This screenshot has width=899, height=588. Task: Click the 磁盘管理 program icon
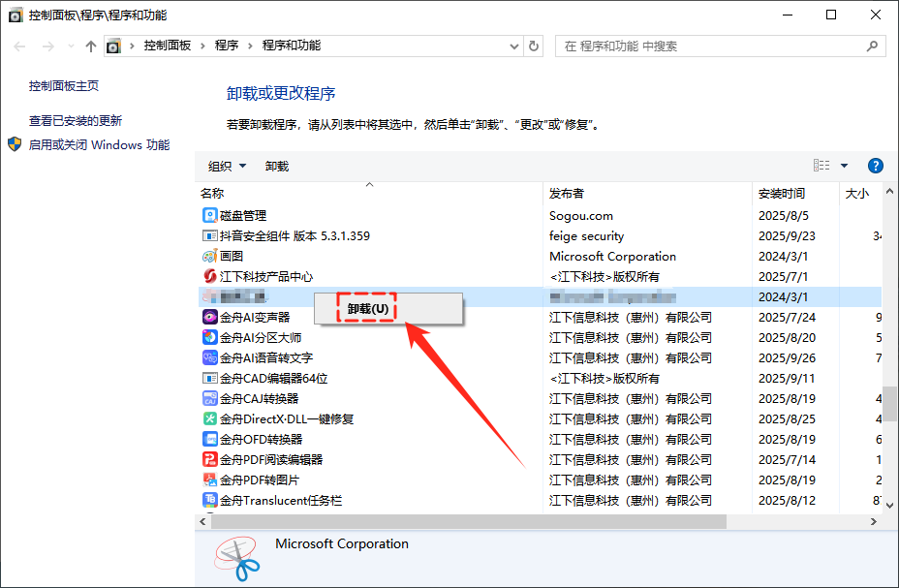209,216
